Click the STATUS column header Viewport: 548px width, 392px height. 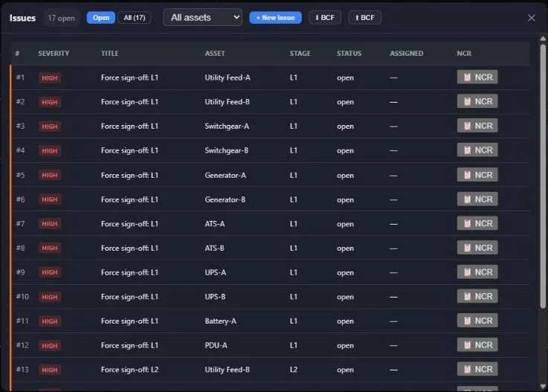pyautogui.click(x=349, y=53)
